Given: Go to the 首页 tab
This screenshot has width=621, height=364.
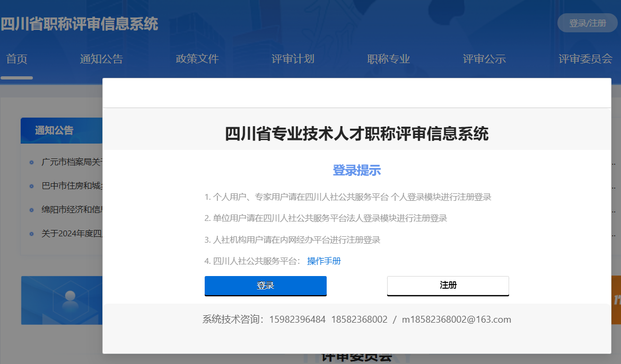Looking at the screenshot, I should (x=16, y=59).
